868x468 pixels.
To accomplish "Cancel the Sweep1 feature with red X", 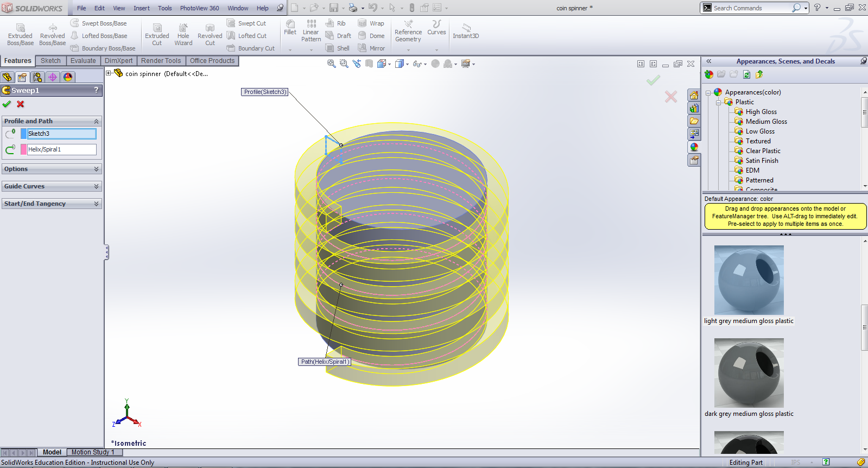I will [21, 104].
